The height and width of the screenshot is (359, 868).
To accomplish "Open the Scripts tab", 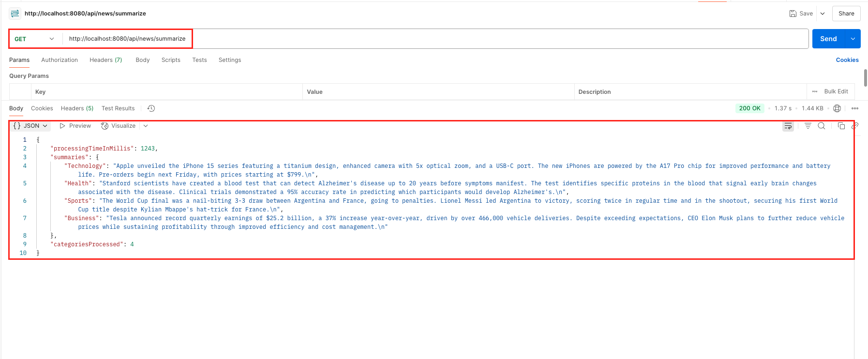I will click(171, 60).
